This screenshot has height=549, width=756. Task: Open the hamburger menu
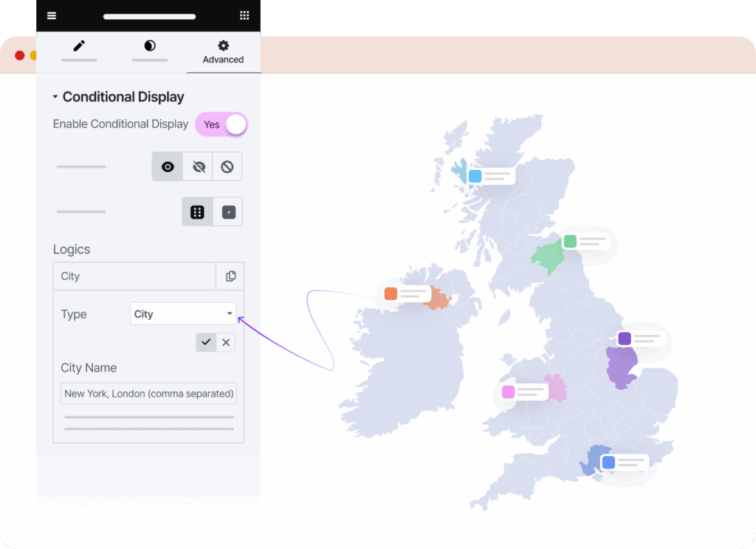[x=51, y=15]
